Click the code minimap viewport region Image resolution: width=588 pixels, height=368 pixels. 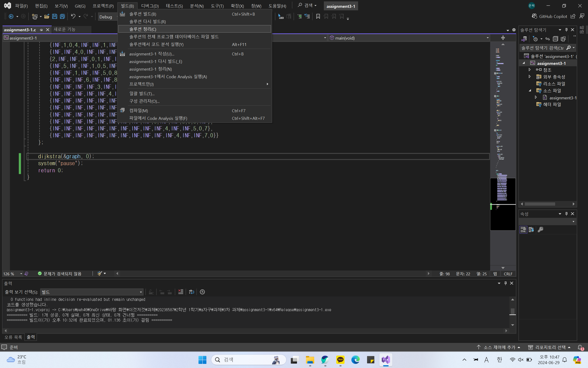[503, 204]
